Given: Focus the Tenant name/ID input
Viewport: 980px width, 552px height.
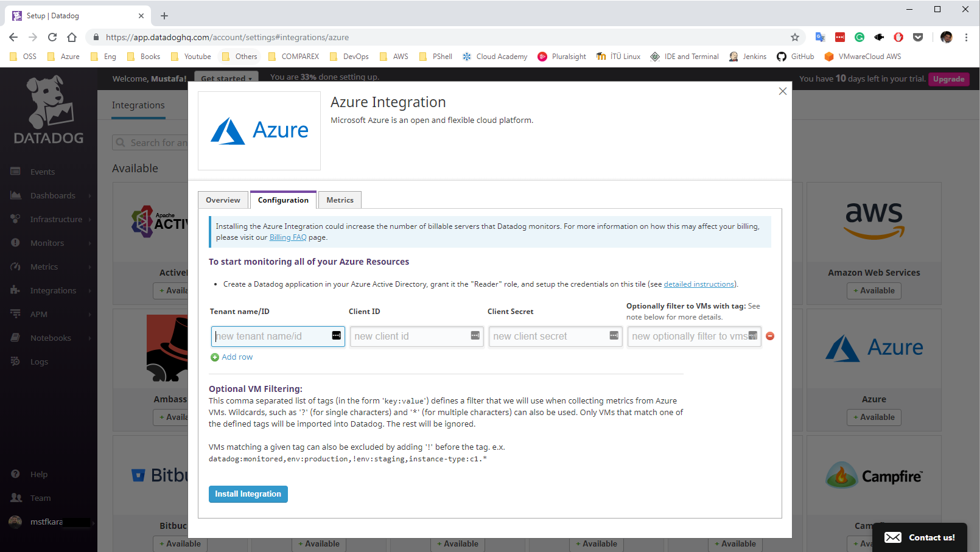Looking at the screenshot, I should (278, 337).
